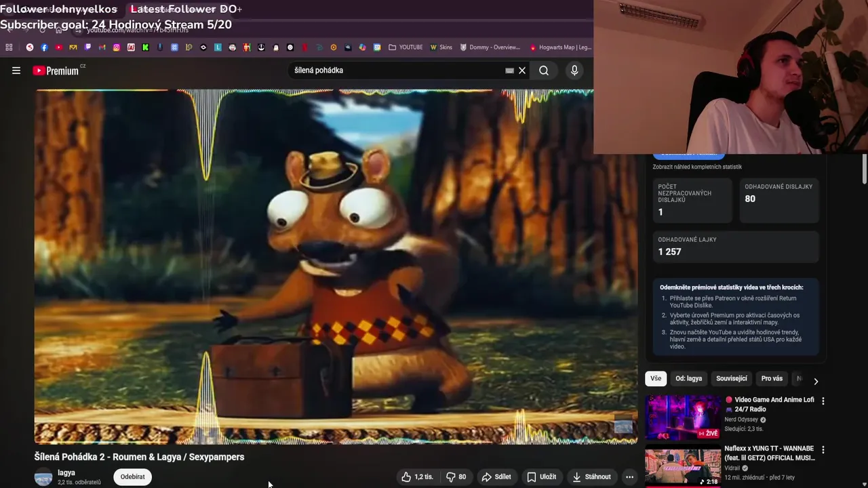868x488 pixels.
Task: Select the Vše filter chip
Action: (x=656, y=379)
